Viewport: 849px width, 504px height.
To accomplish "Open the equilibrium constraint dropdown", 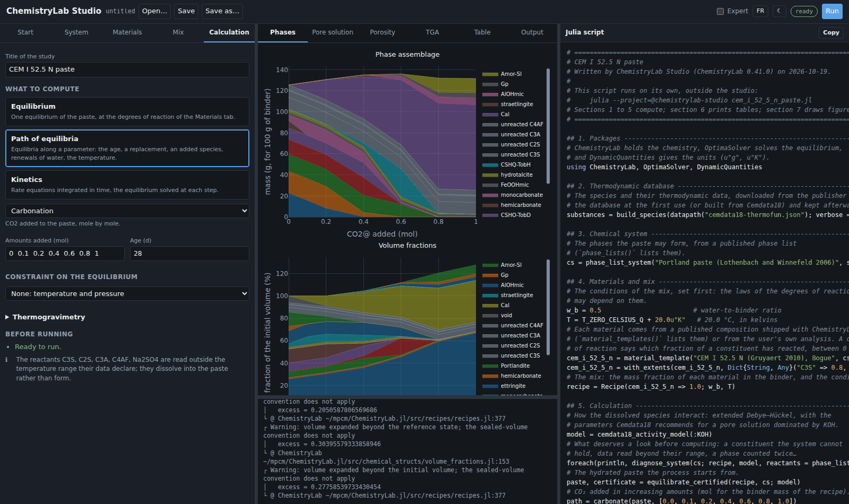I will (x=127, y=293).
